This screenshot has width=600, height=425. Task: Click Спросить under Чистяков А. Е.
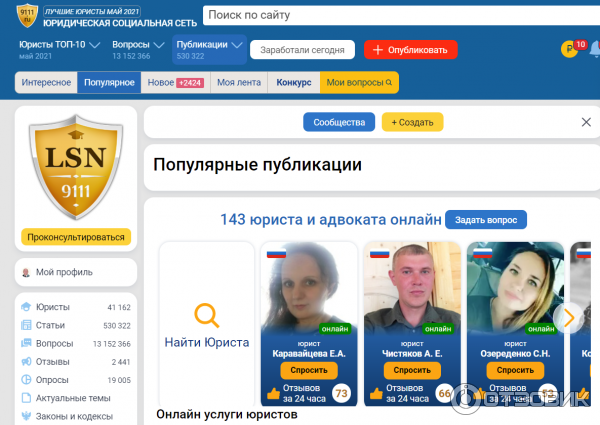point(412,370)
